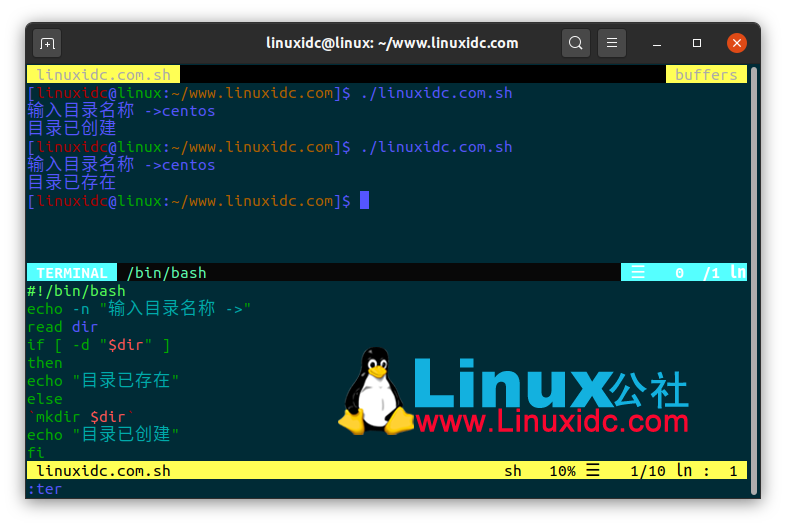Click the line icon in terminal status bar
The width and height of the screenshot is (786, 527).
tap(638, 273)
